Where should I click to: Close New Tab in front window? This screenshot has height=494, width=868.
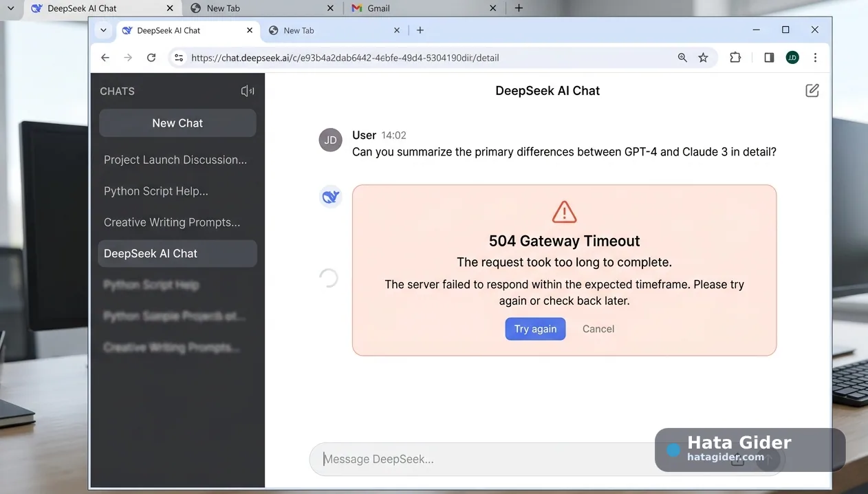397,30
